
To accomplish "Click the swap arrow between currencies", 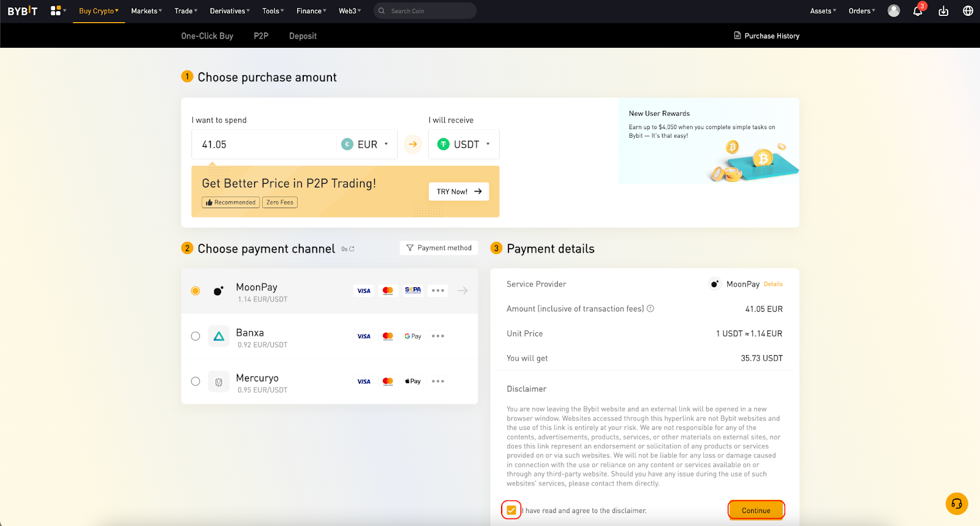I will (413, 145).
